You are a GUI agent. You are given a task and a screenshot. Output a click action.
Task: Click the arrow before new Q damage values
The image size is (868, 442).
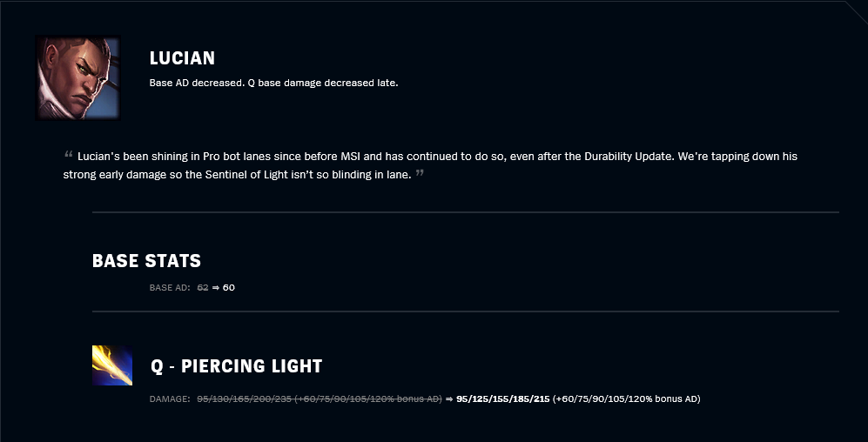click(x=449, y=398)
